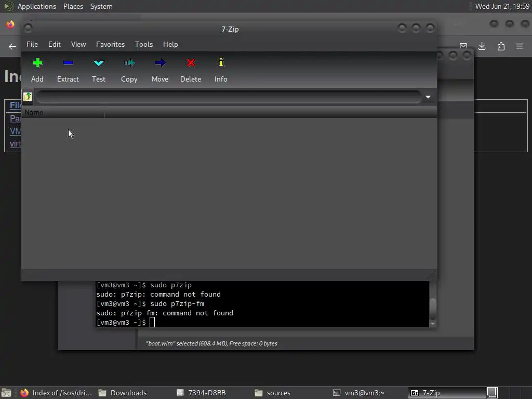Switch to Downloads folder taskbar item
Image resolution: width=532 pixels, height=399 pixels.
tap(123, 393)
